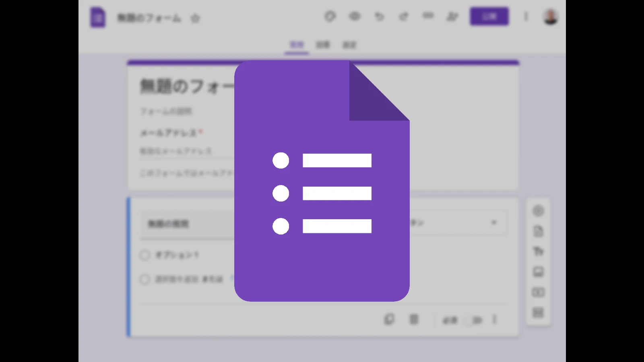644x362 pixels.
Task: Switch to the Responses tab
Action: tap(323, 45)
